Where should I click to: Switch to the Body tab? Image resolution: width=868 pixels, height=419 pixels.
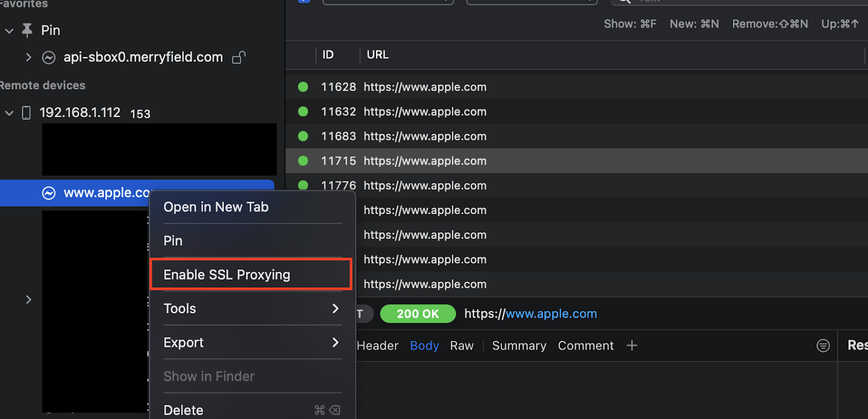point(424,346)
